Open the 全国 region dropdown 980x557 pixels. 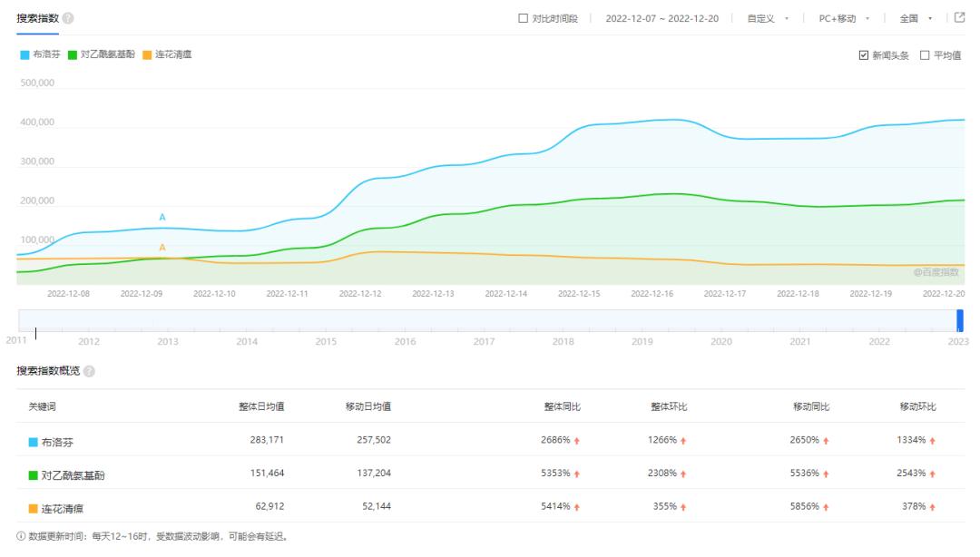tap(916, 19)
